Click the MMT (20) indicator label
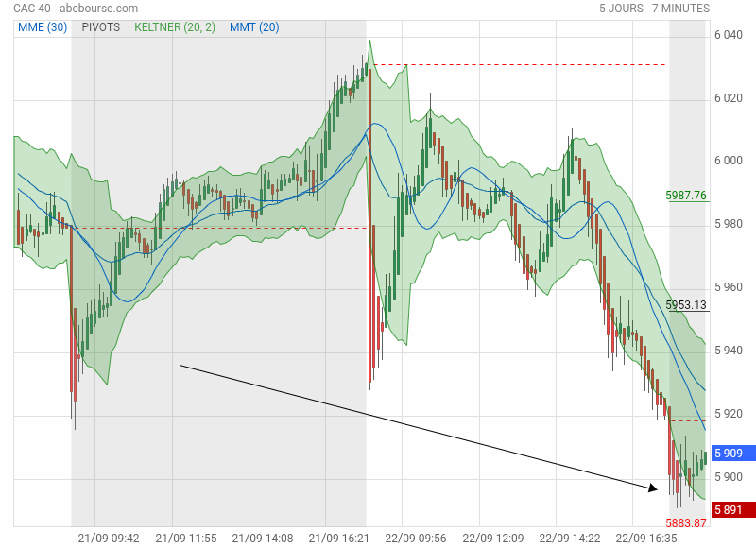This screenshot has height=548, width=756. coord(254,27)
